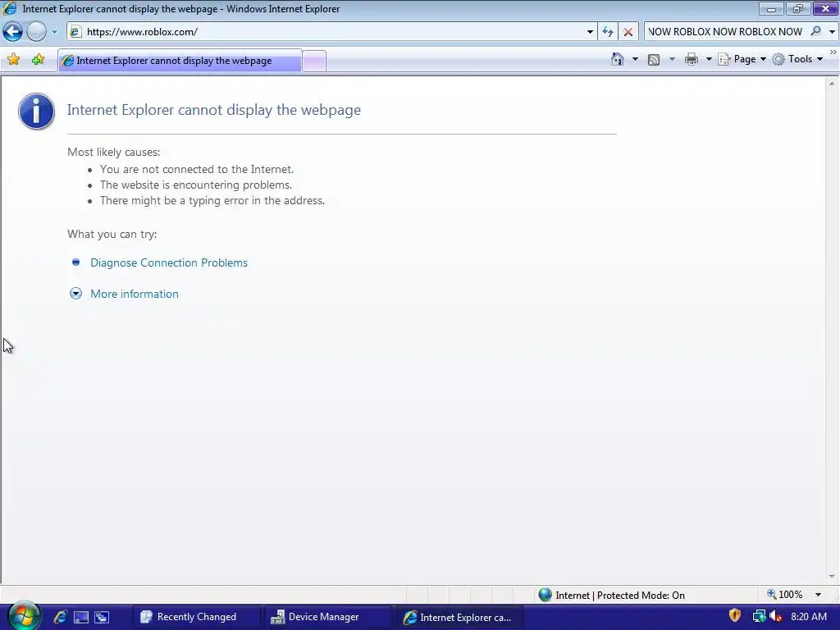Open the network tray icon
This screenshot has height=630, width=840.
click(759, 617)
